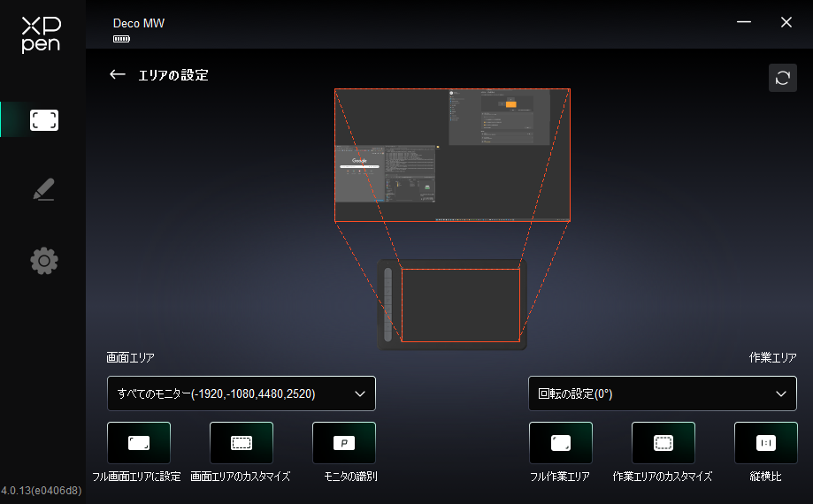This screenshot has height=504, width=813.
Task: Choose 作業エリアのカスタマイズ button
Action: 663,443
